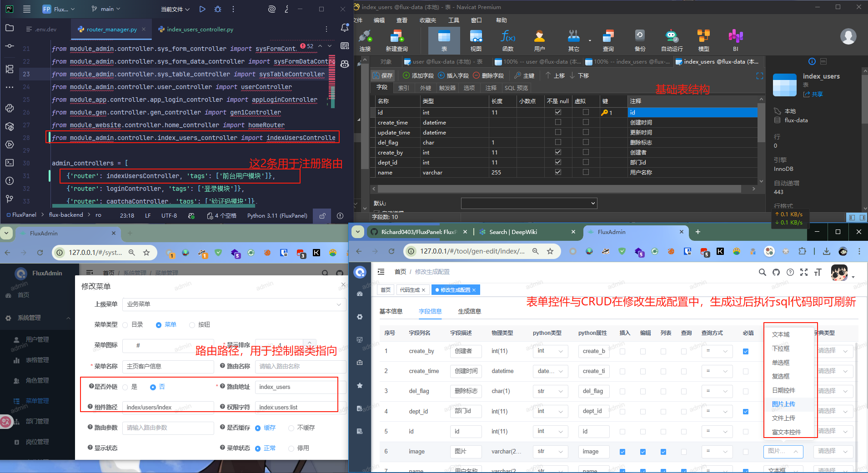Click 删除字段 delete field in Navicat
The image size is (868, 473).
click(488, 75)
